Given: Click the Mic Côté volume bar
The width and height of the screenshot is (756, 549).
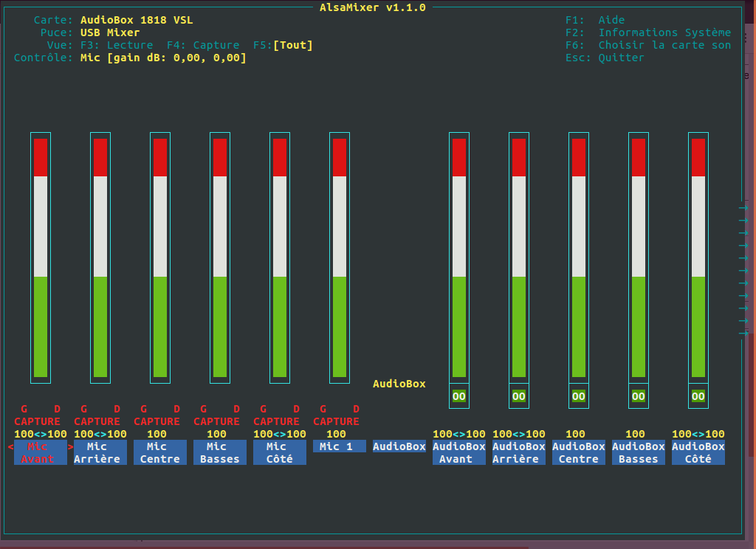Looking at the screenshot, I should pos(280,258).
